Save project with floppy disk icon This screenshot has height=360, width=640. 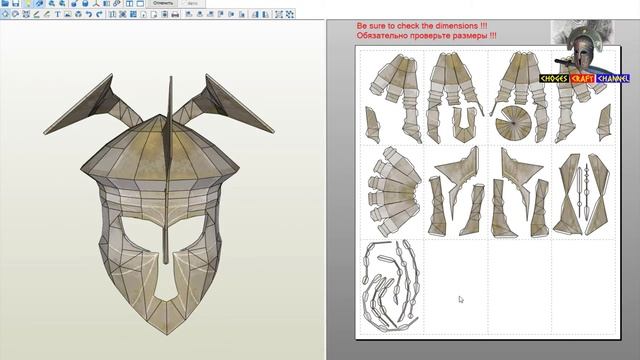pyautogui.click(x=16, y=3)
